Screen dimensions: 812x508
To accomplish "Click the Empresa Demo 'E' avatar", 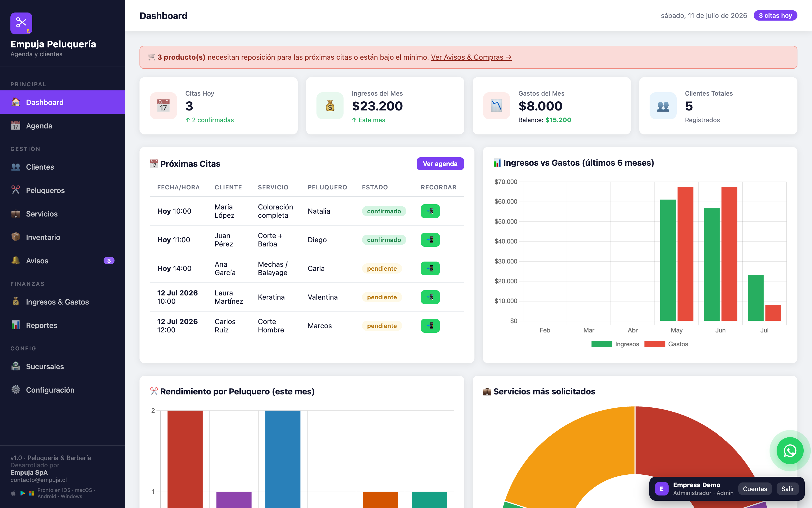I will (662, 489).
